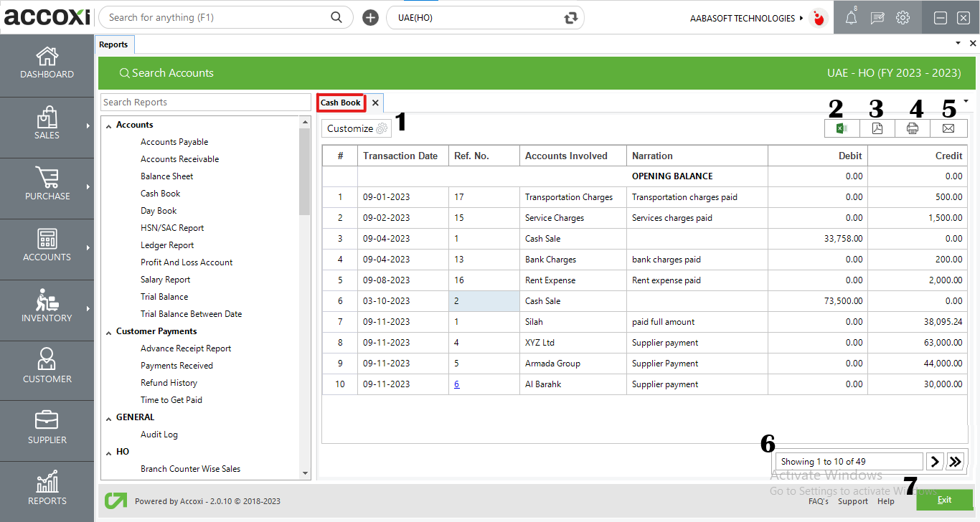The image size is (980, 522).
Task: Collapse the Customer Payments section
Action: point(110,331)
